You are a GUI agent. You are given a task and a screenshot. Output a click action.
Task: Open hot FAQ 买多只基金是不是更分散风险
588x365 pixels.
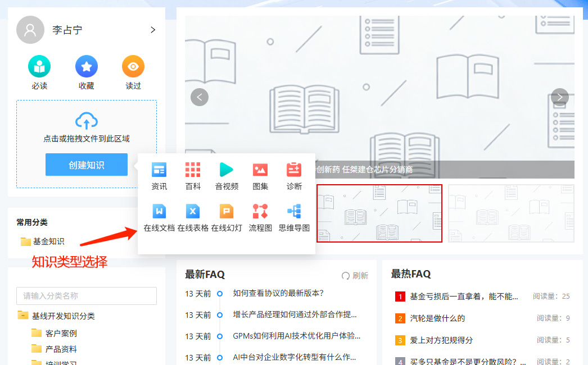(x=468, y=361)
